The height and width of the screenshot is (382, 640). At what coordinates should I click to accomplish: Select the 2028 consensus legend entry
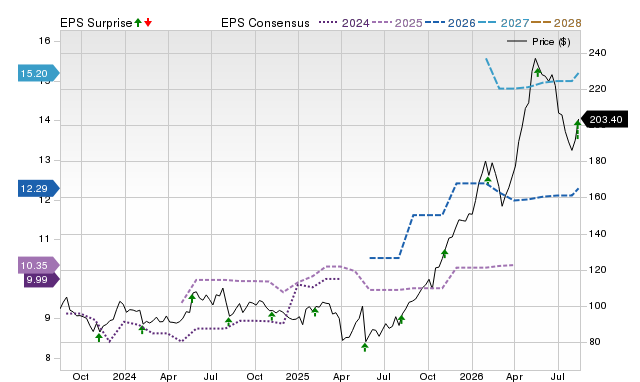pos(556,23)
